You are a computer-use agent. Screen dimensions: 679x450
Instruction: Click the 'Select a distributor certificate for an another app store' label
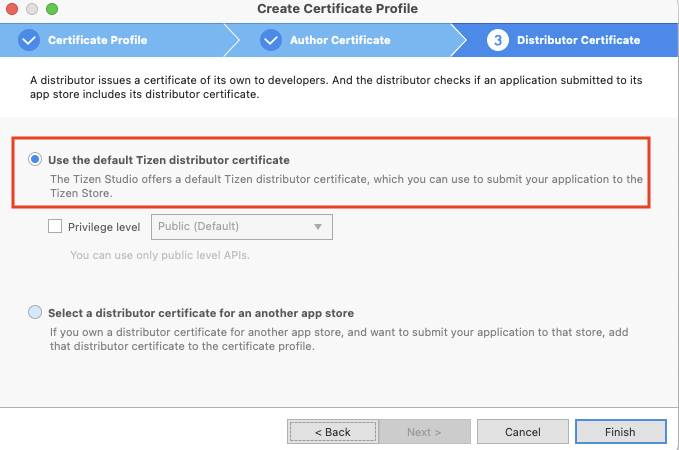(x=201, y=313)
